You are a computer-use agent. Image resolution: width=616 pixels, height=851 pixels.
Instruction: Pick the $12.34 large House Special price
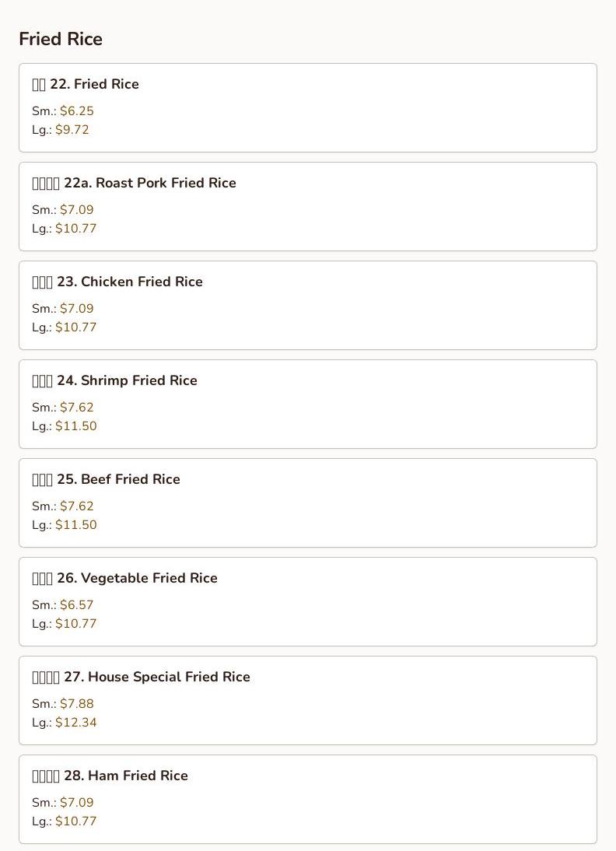click(x=76, y=723)
